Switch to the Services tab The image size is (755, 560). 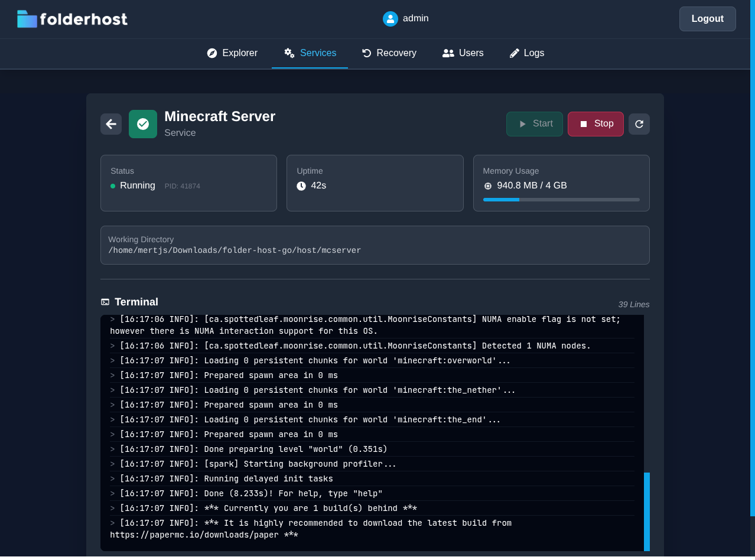[x=310, y=53]
